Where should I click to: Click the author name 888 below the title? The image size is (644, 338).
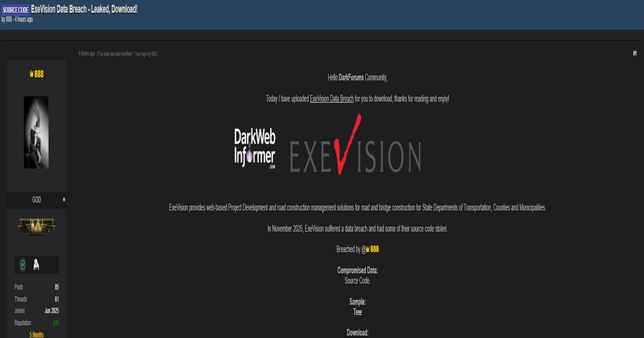click(8, 18)
